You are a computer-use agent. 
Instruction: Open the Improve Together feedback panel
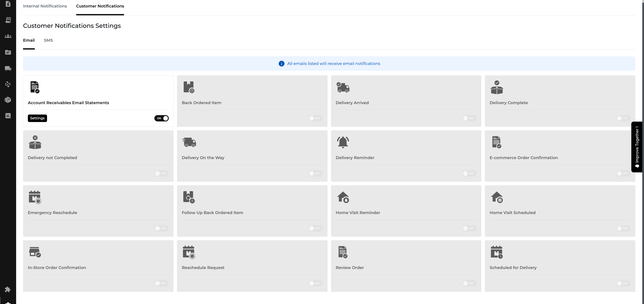point(637,147)
